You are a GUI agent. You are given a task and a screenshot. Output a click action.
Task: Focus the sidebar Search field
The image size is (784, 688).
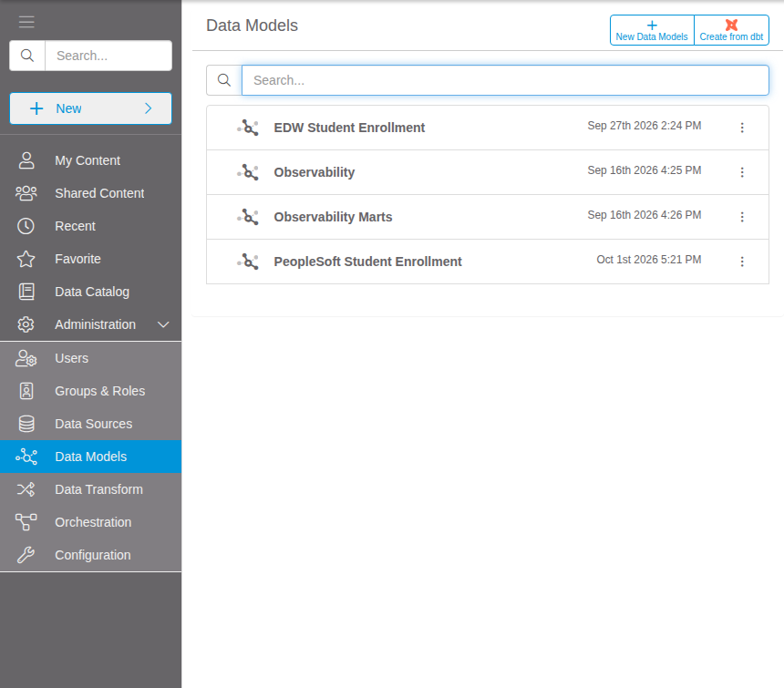coord(108,56)
